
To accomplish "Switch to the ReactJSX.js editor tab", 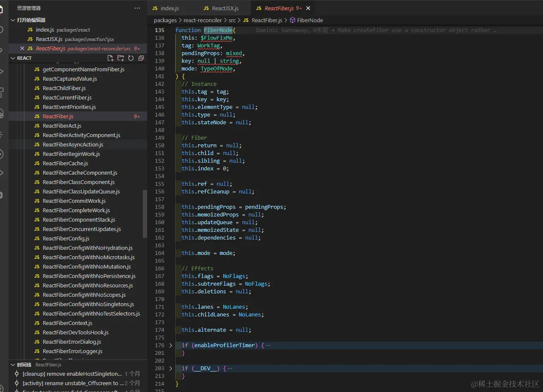I will (225, 8).
